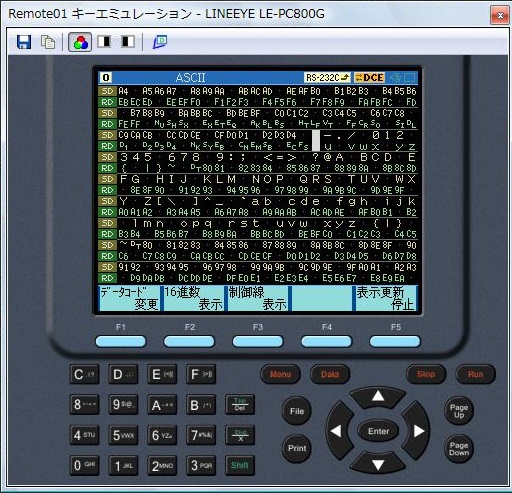Click the up arrow navigation key

[378, 397]
